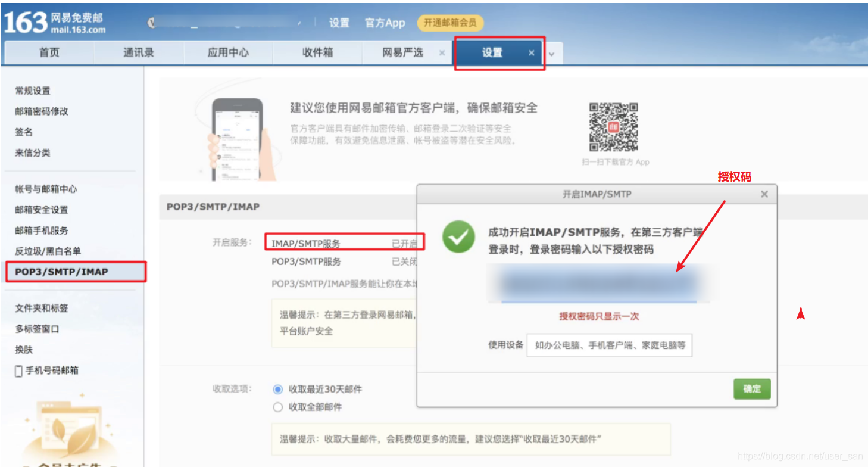Open 反垃圾/黑白名单 in sidebar
The width and height of the screenshot is (868, 467).
click(x=48, y=251)
